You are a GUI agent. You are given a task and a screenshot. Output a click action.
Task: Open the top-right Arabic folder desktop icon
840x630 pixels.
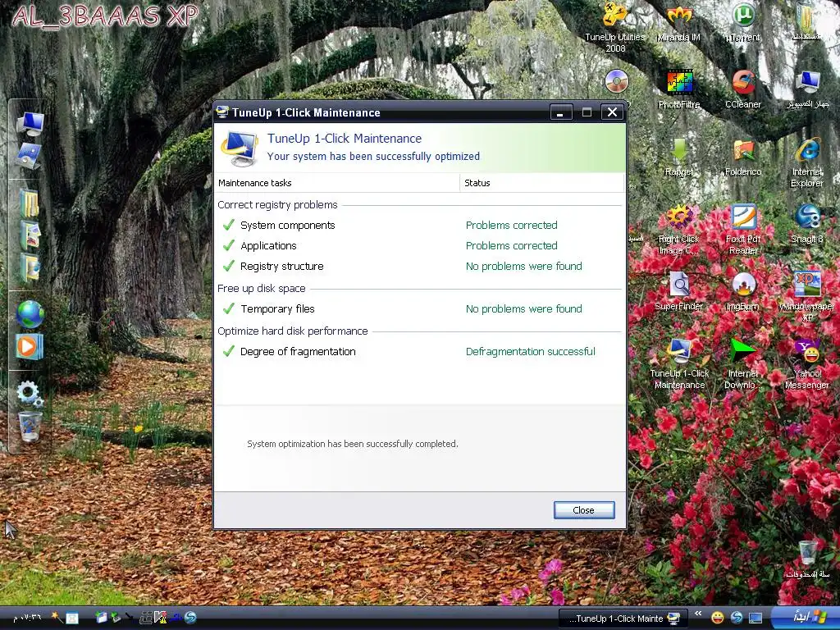[807, 22]
